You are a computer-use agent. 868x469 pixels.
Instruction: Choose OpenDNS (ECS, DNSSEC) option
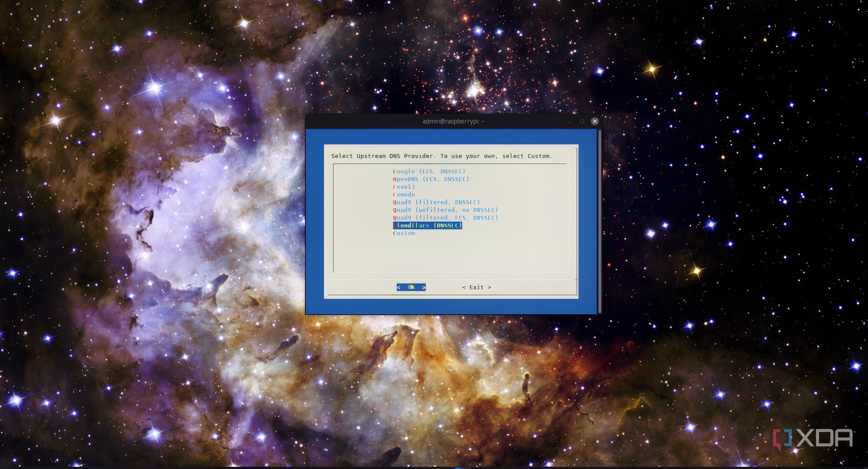[x=431, y=179]
